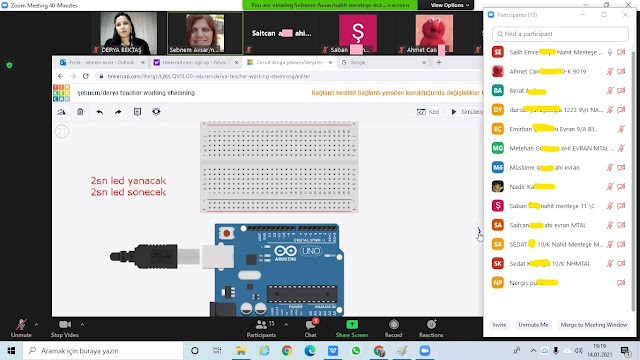Click the Arduino Uno board on canvas

pos(279,270)
